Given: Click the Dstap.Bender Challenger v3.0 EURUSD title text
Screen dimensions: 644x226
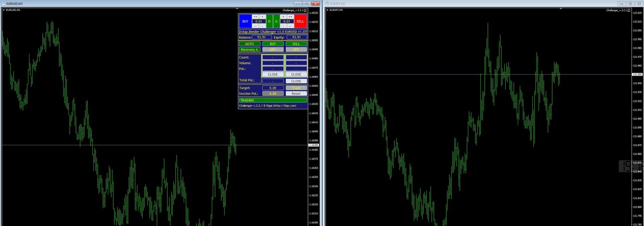Looking at the screenshot, I should click(x=273, y=31).
